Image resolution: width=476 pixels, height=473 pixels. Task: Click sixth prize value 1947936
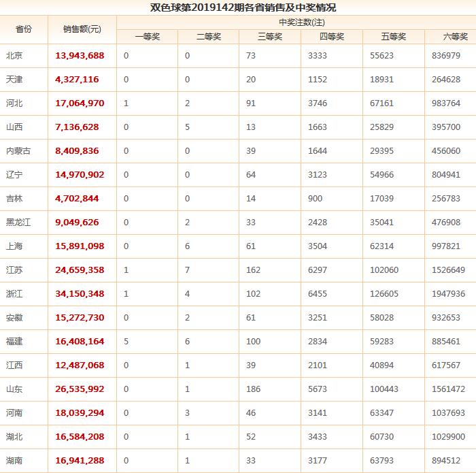[448, 294]
